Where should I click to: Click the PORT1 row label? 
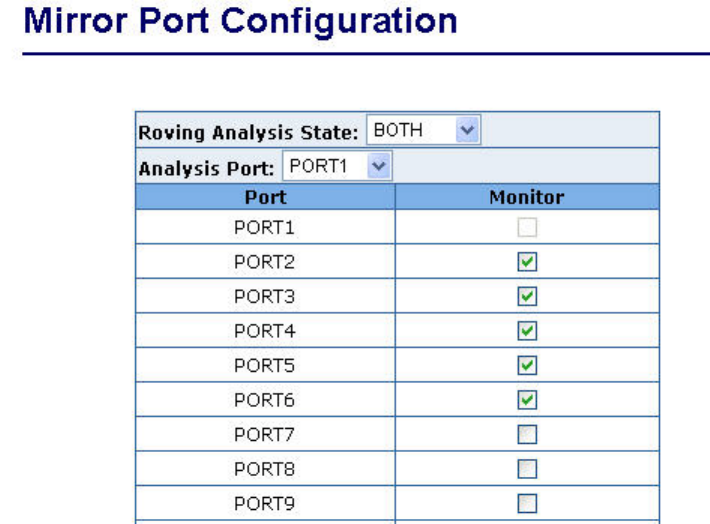pos(264,228)
